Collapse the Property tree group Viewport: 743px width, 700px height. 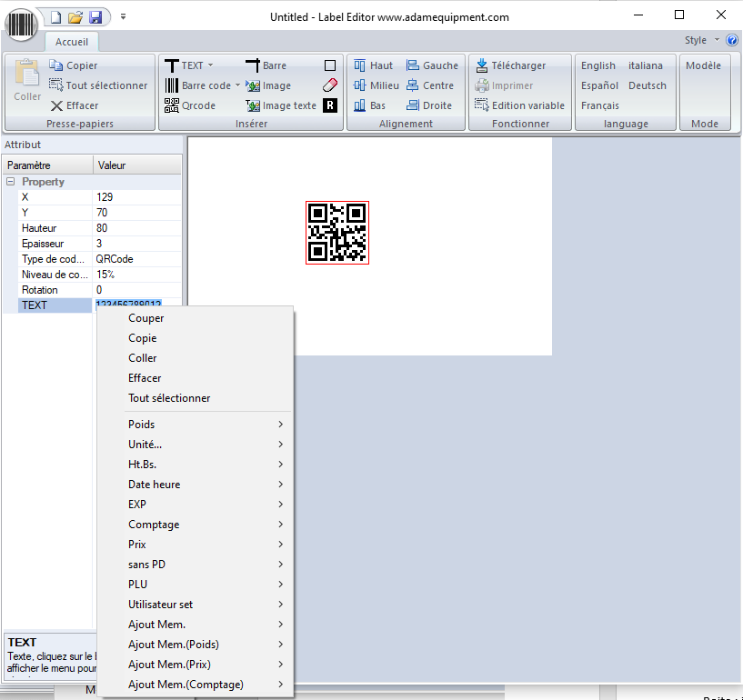tap(11, 182)
